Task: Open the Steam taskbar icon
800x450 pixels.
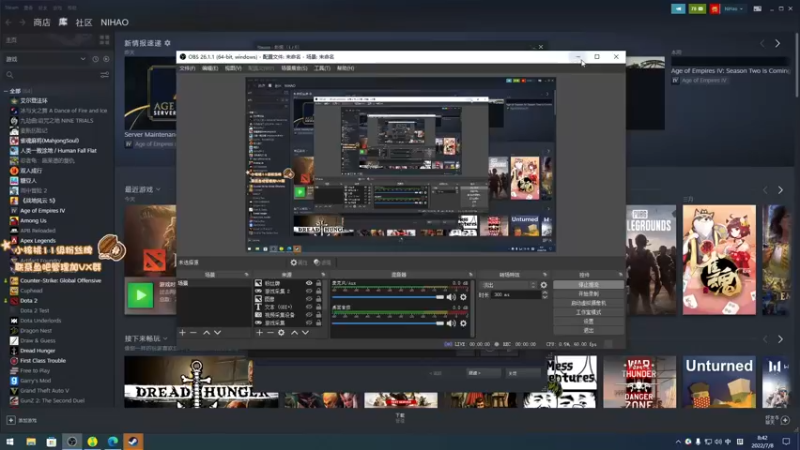Action: (x=133, y=441)
